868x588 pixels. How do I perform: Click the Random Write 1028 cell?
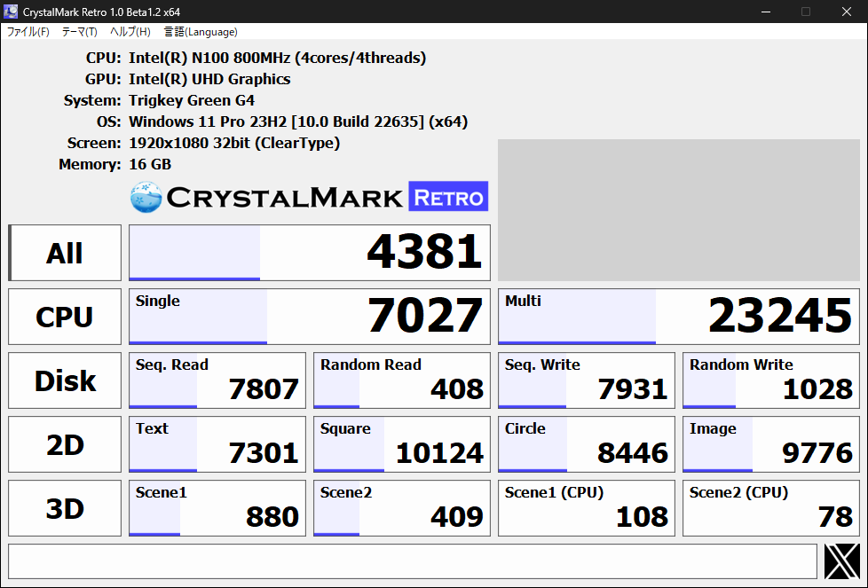[771, 380]
